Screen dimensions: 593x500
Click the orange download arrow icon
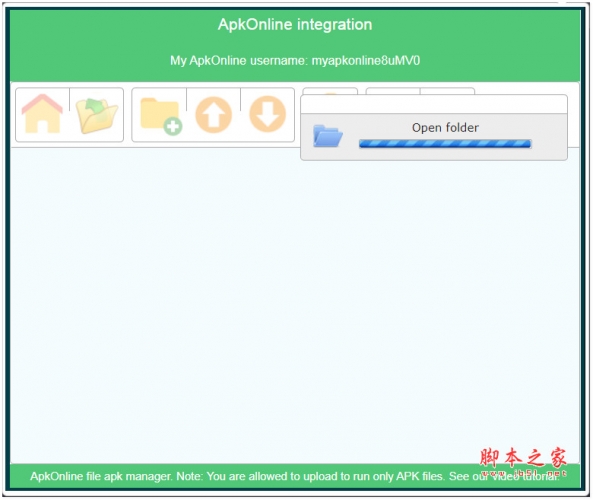(267, 114)
